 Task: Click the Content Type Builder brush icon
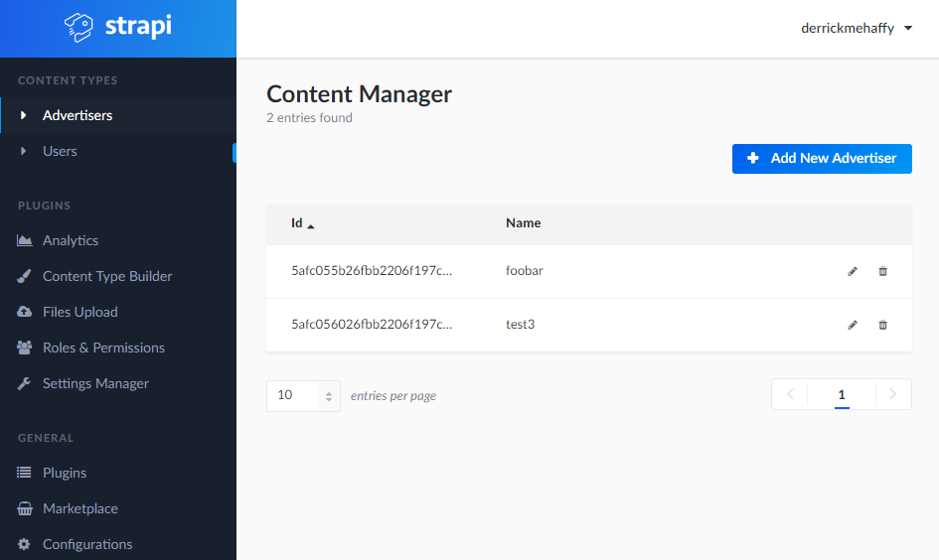click(x=24, y=276)
